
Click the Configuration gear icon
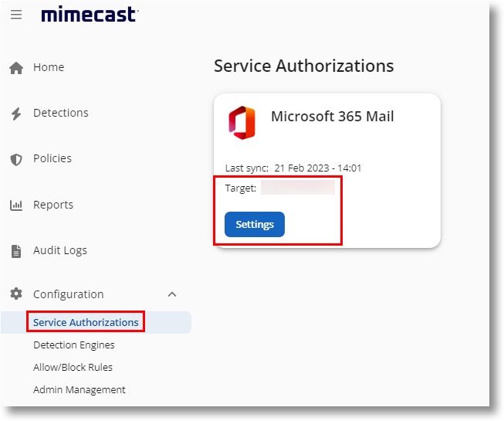click(x=16, y=294)
